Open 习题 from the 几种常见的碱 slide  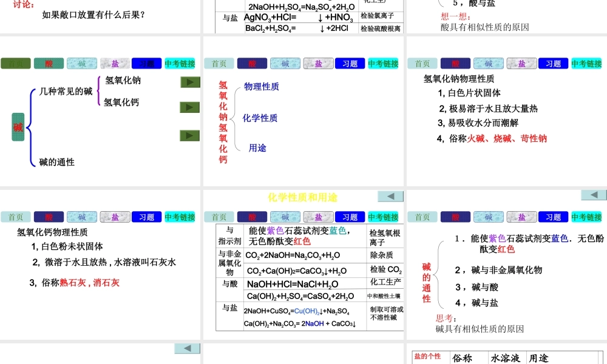[147, 64]
